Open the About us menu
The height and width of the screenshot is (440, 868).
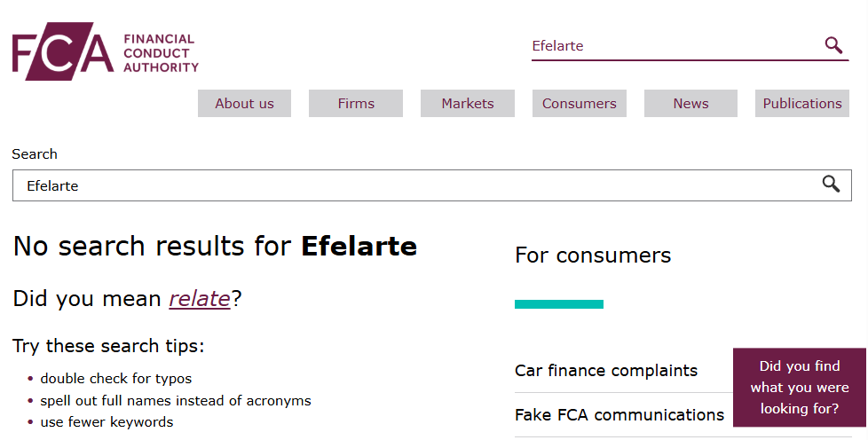244,104
